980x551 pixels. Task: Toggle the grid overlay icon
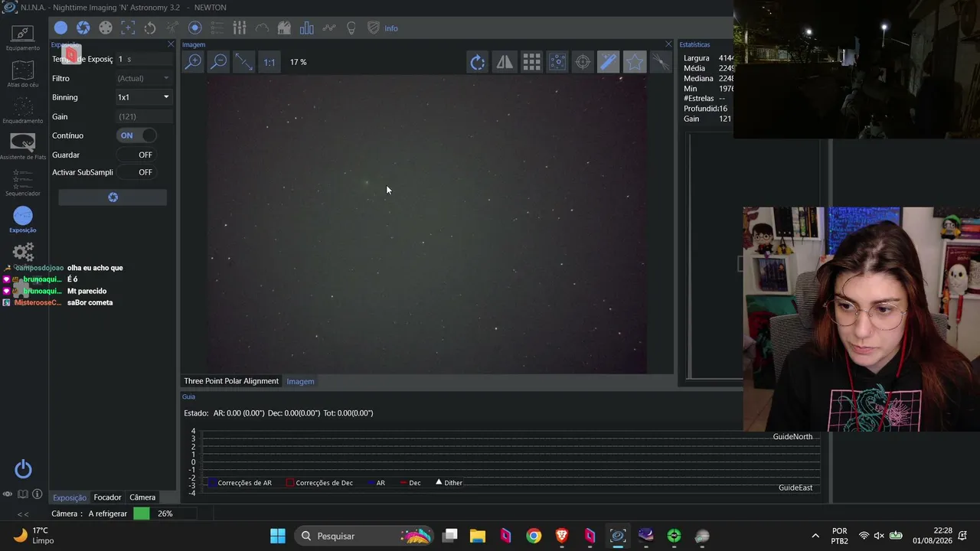[531, 62]
